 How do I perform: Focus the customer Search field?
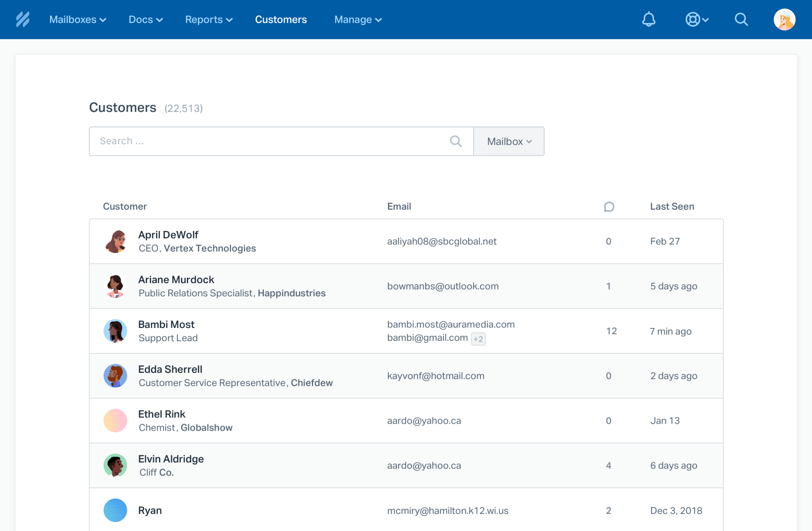click(x=281, y=141)
